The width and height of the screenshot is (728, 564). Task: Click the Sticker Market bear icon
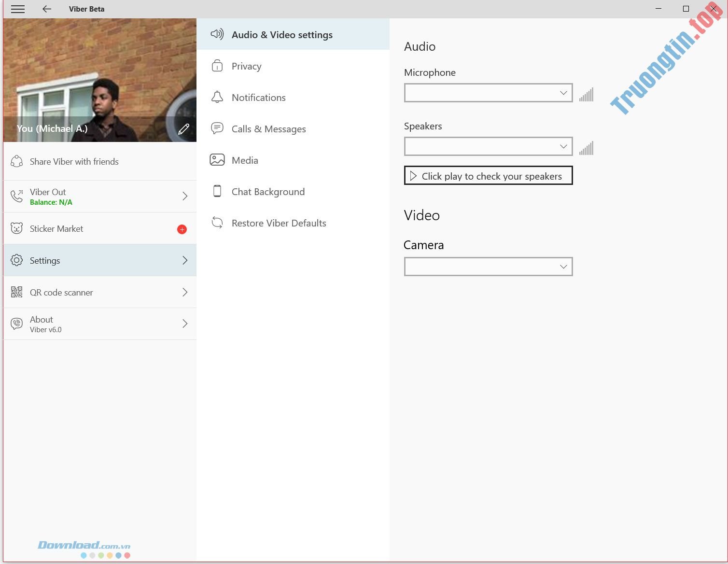pos(17,228)
